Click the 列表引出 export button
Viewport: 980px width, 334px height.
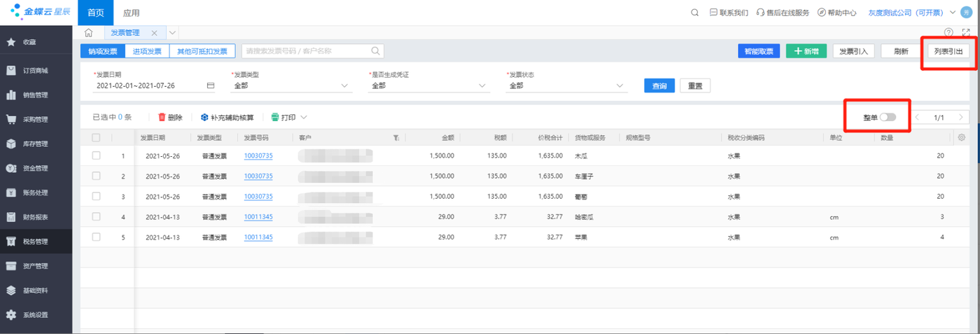click(x=948, y=51)
